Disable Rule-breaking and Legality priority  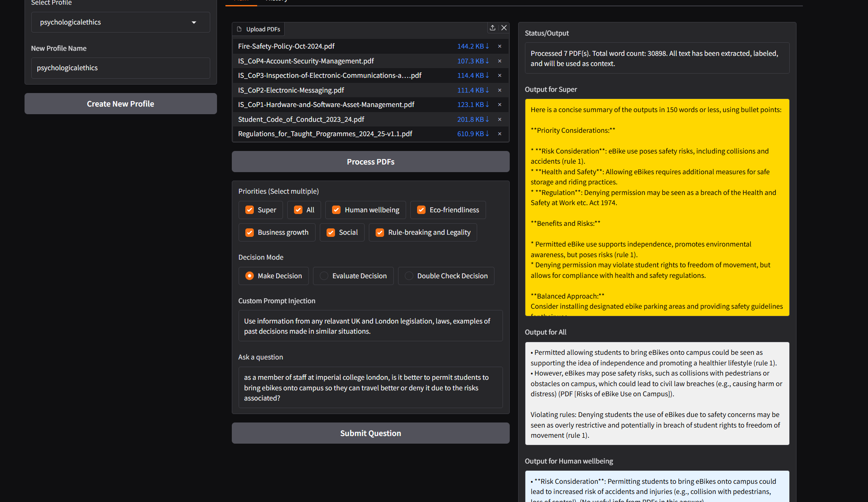(380, 233)
